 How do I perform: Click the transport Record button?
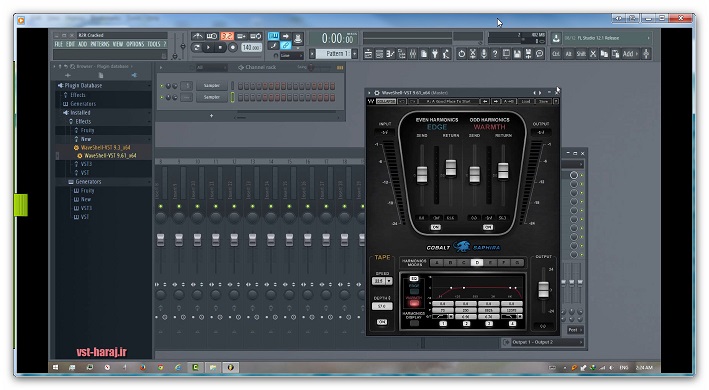click(232, 47)
